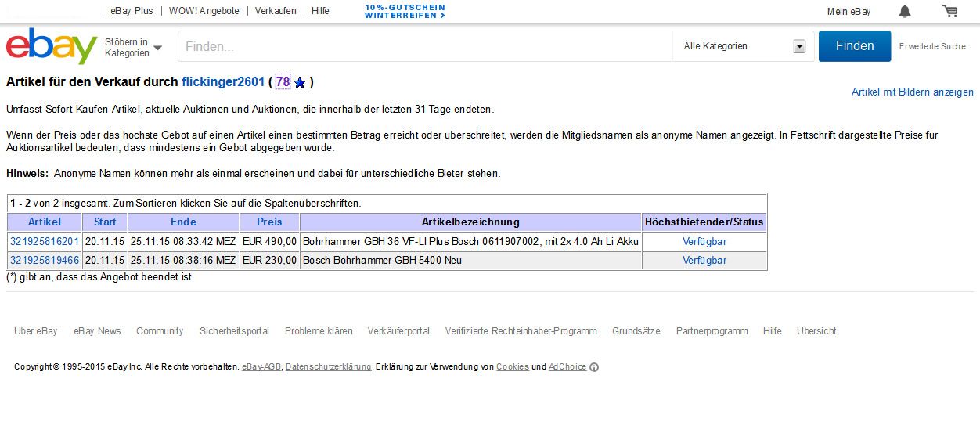Open the Community footer link
Image resolution: width=980 pixels, height=422 pixels.
pos(160,331)
